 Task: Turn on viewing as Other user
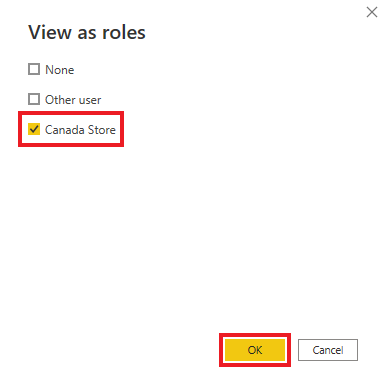[34, 99]
